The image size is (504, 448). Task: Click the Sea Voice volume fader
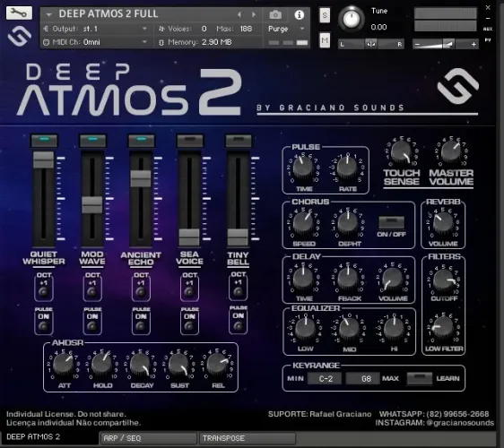[x=189, y=237]
